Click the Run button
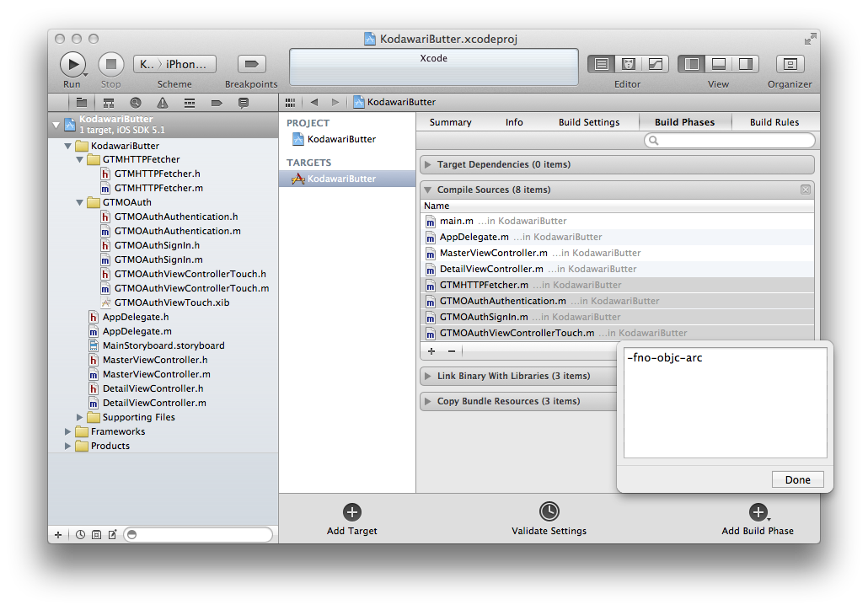This screenshot has width=868, height=610. click(x=73, y=64)
